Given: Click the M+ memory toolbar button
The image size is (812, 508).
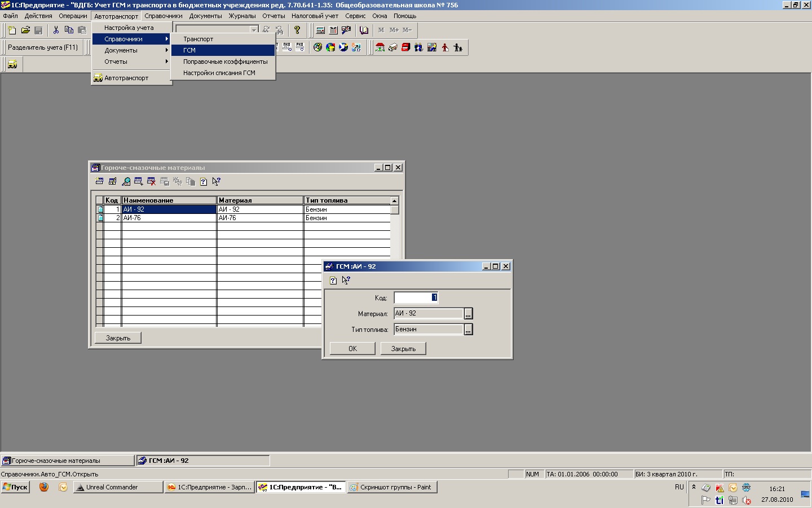Looking at the screenshot, I should click(x=394, y=30).
